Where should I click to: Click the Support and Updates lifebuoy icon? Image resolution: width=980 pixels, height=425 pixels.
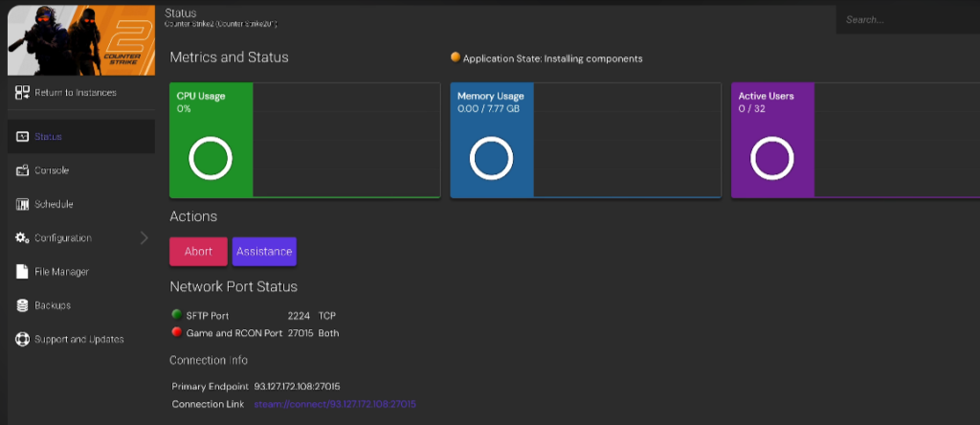point(22,339)
